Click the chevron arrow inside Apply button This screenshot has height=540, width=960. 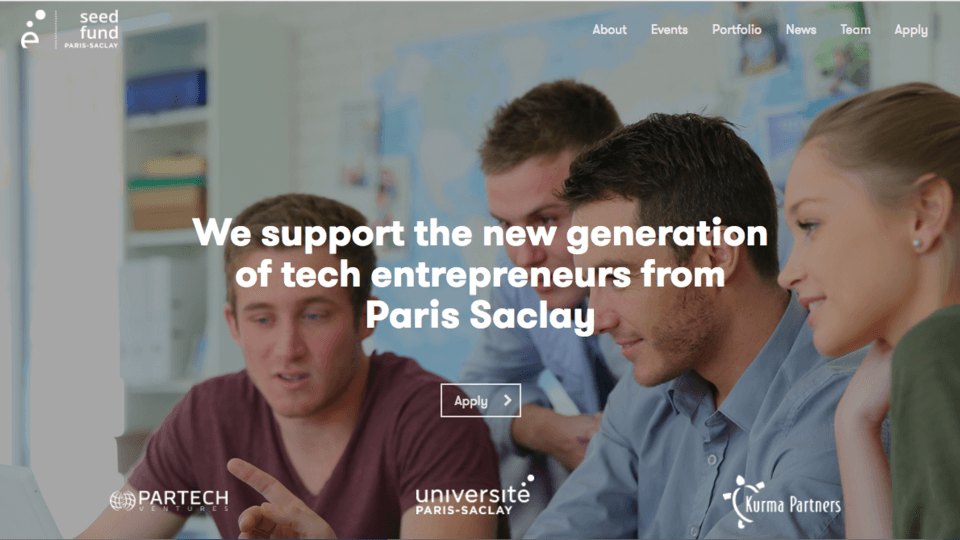tap(508, 400)
